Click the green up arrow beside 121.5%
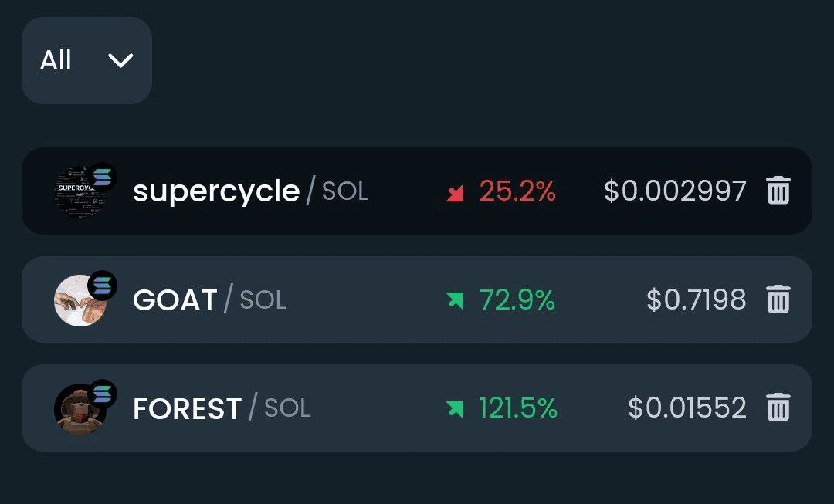The image size is (834, 504). [x=455, y=409]
